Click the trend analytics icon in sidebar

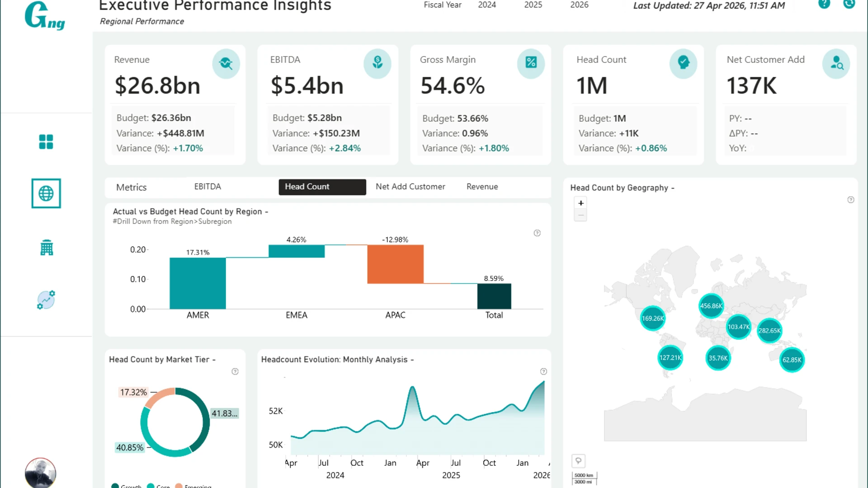point(46,300)
